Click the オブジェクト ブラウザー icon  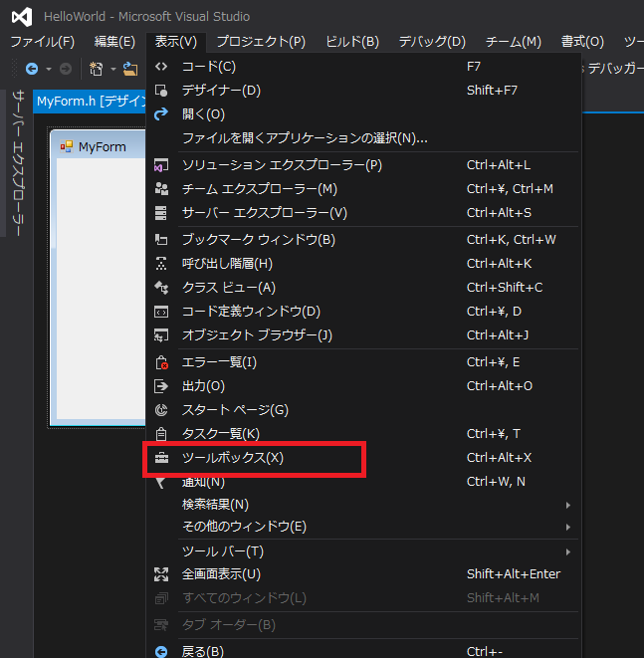coord(161,335)
